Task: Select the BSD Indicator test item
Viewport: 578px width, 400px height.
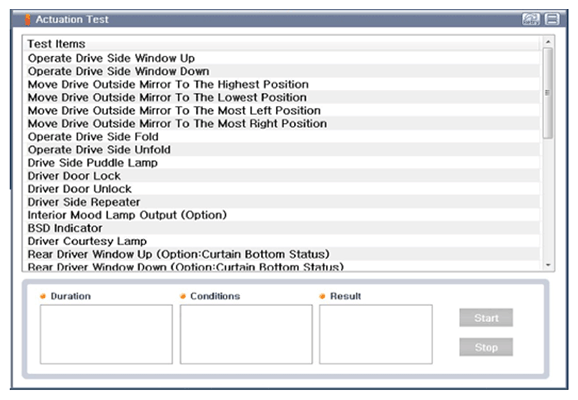Action: pyautogui.click(x=283, y=228)
